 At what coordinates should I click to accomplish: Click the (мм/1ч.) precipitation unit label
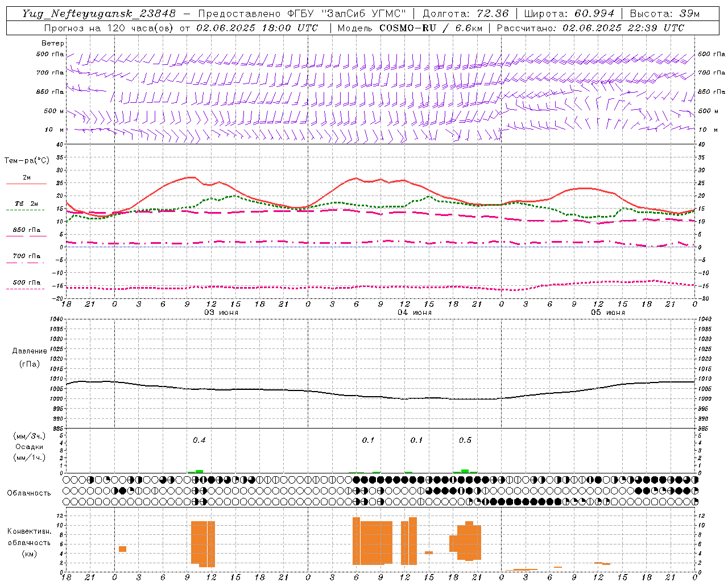[30, 458]
